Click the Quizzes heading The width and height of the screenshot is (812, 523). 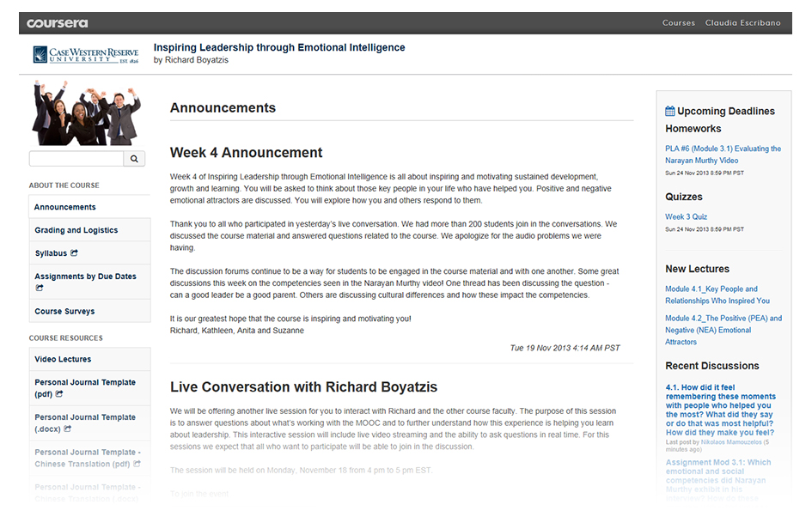684,197
